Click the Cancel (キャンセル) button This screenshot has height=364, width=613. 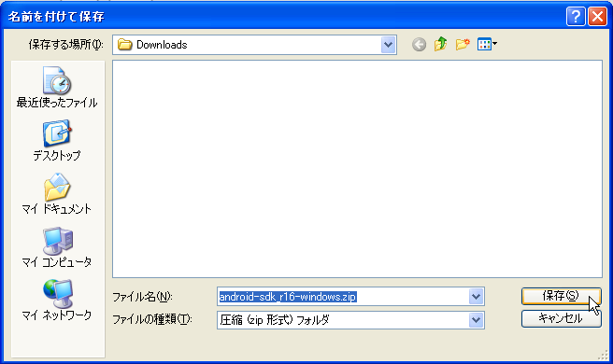point(561,318)
